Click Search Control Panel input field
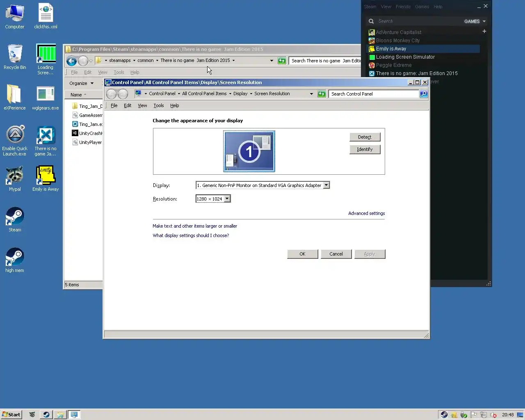Screen dimensions: 525x420 pyautogui.click(x=374, y=94)
